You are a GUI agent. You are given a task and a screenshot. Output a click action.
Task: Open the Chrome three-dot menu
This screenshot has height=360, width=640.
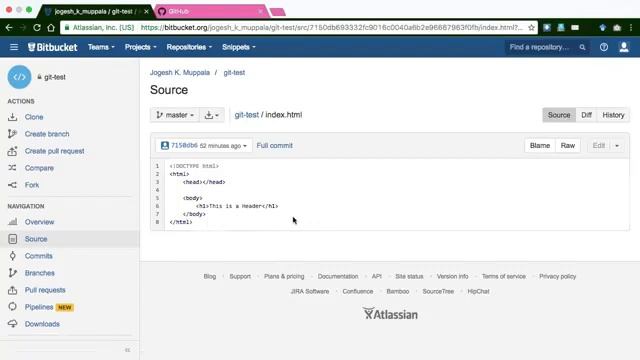[631, 28]
